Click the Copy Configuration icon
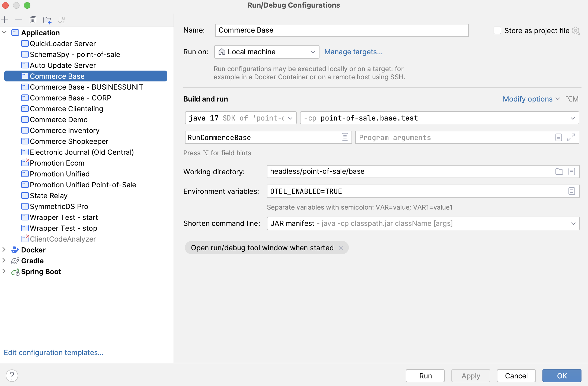The height and width of the screenshot is (386, 588). click(x=33, y=20)
